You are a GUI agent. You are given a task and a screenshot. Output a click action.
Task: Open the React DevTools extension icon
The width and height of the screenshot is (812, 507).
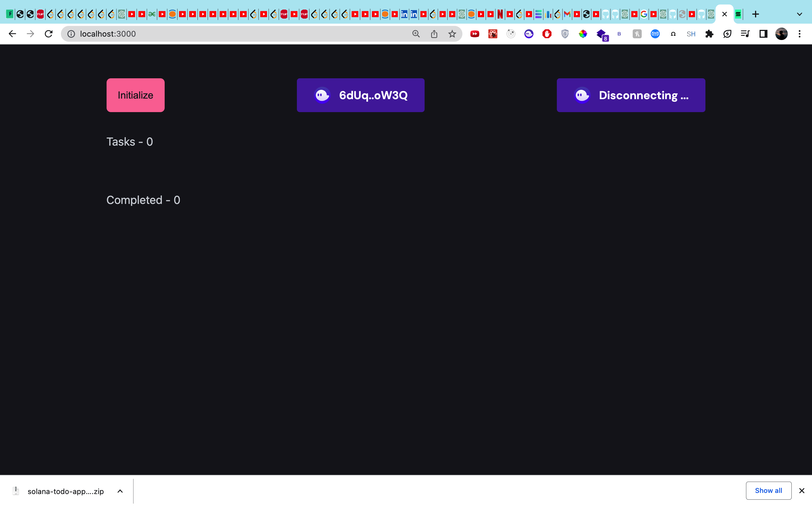(x=492, y=34)
